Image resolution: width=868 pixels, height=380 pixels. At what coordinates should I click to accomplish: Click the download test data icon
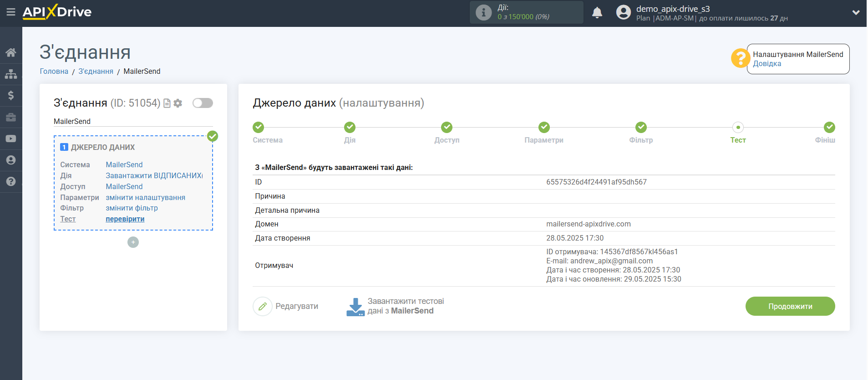click(x=355, y=307)
